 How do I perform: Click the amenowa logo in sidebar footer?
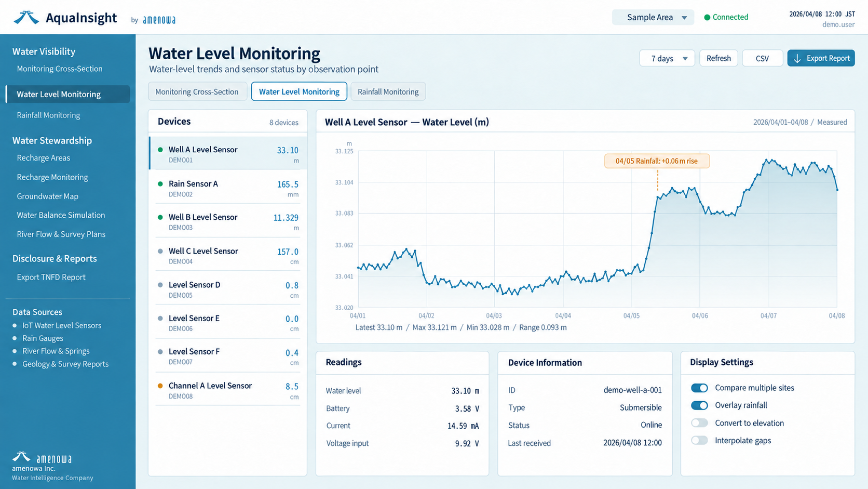click(x=42, y=458)
